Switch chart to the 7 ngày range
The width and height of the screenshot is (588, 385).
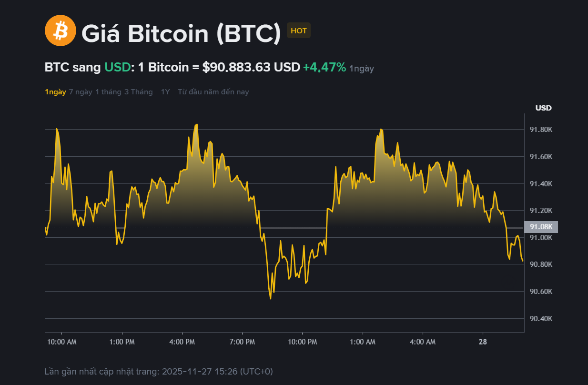coord(81,92)
